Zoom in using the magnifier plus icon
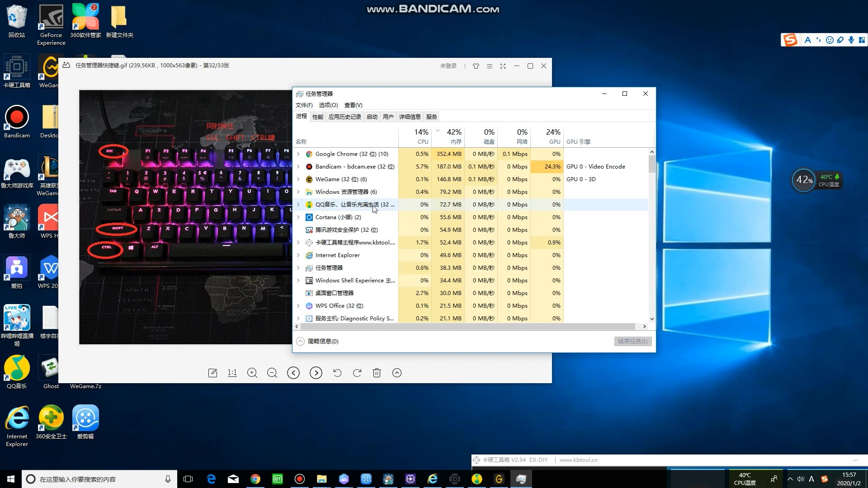This screenshot has height=488, width=868. pos(252,373)
